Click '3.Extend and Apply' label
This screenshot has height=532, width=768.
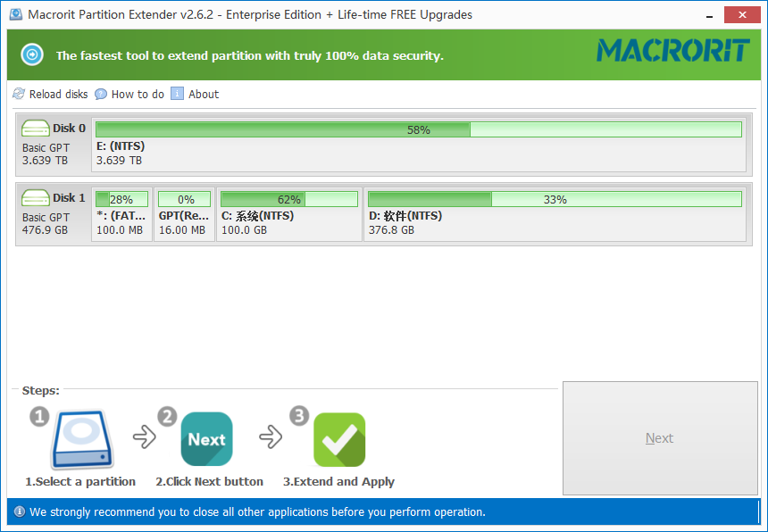point(338,482)
